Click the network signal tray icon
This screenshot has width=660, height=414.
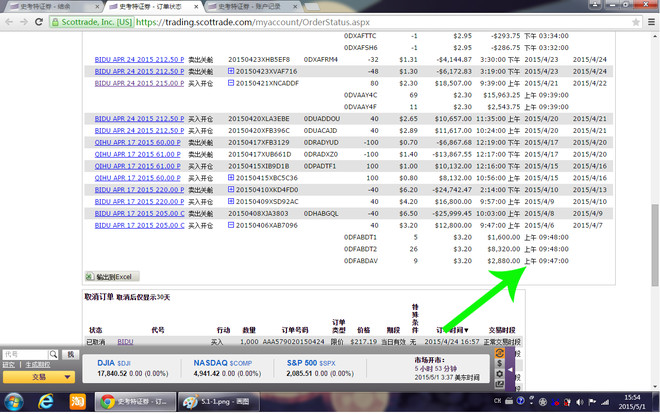pos(605,402)
